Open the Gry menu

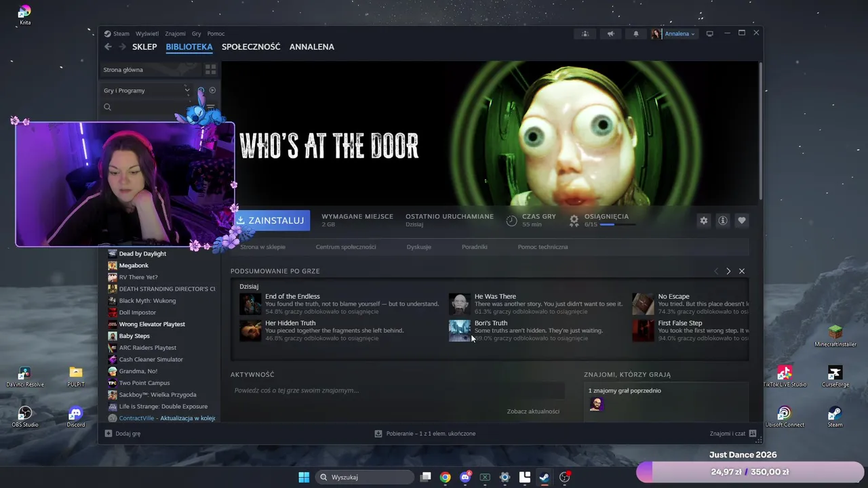[x=197, y=34]
